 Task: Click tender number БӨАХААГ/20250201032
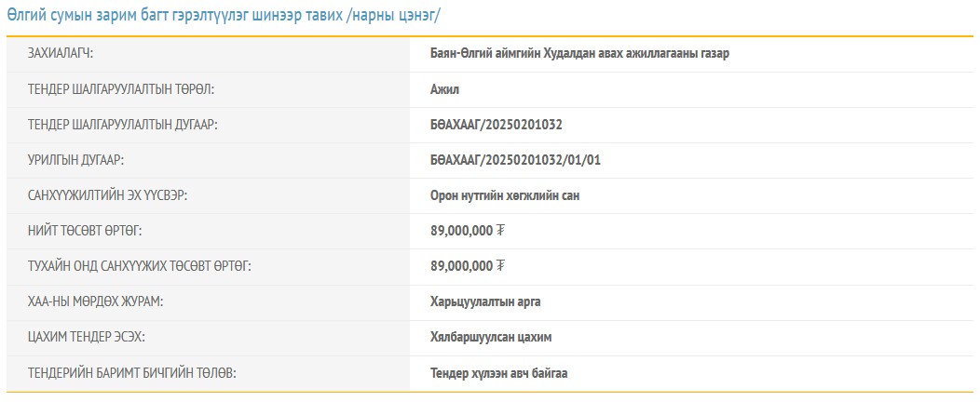tap(496, 125)
